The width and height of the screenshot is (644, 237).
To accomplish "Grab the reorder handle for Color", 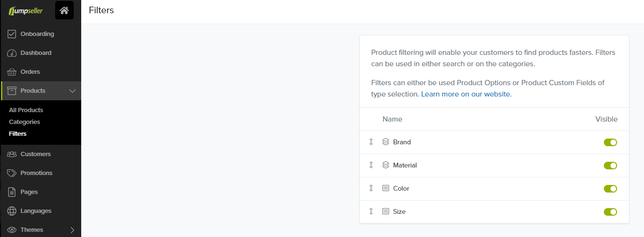I will 371,188.
